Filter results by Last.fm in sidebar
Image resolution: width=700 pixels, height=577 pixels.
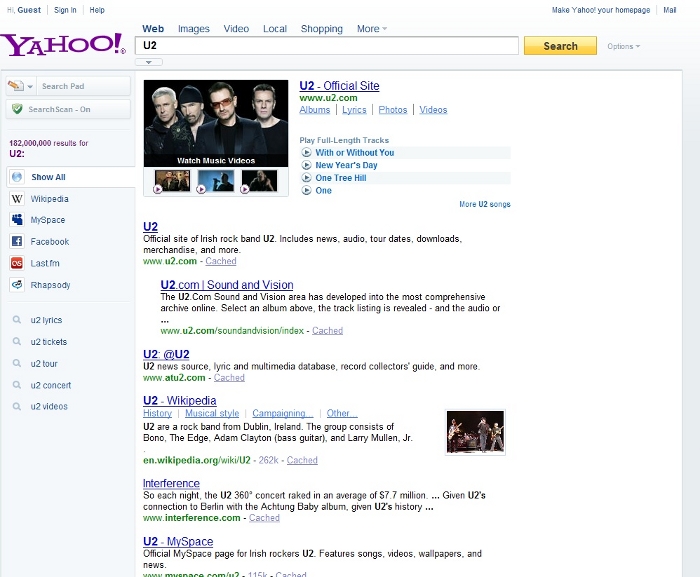(45, 263)
